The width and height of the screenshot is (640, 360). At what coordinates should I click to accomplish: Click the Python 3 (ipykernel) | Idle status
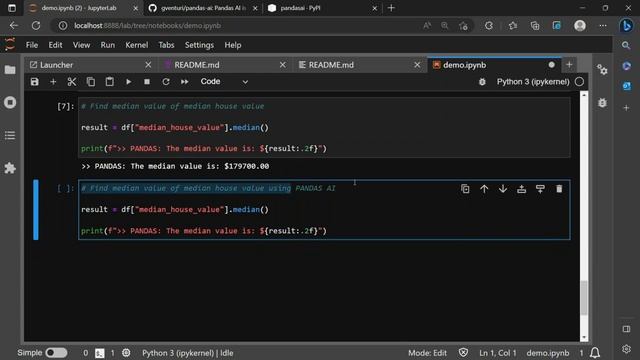[188, 353]
